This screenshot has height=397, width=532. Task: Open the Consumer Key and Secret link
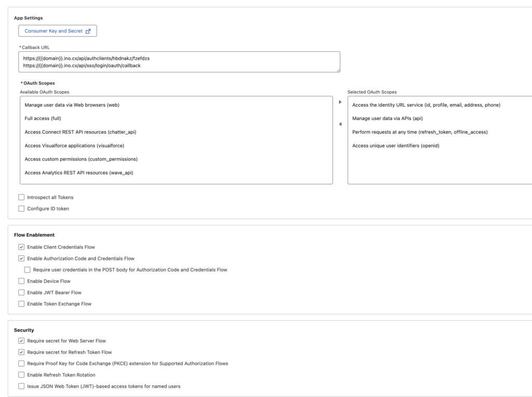coord(58,31)
